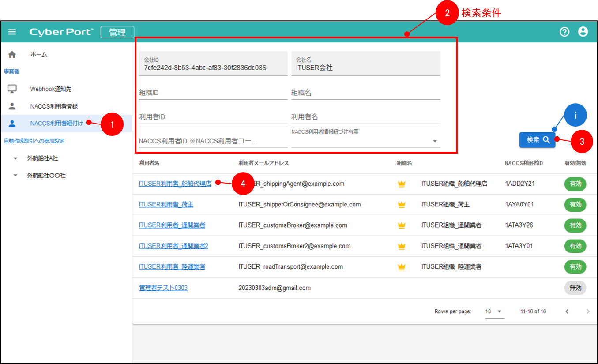Go to previous page with left chevron

[x=567, y=311]
